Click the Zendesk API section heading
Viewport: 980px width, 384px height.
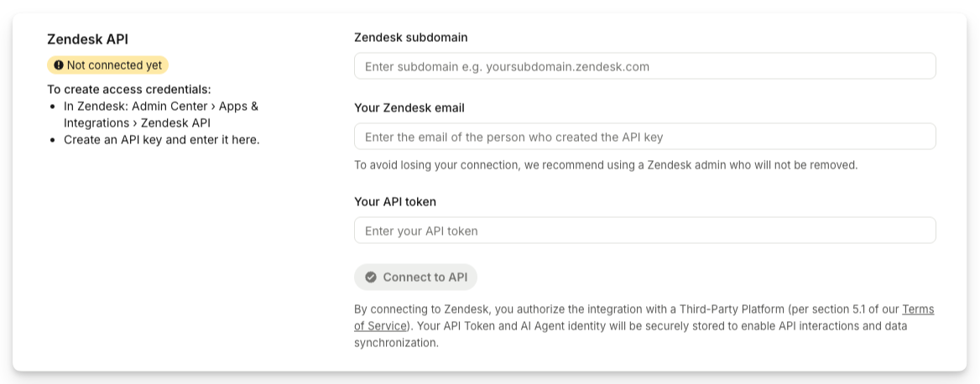pyautogui.click(x=87, y=39)
